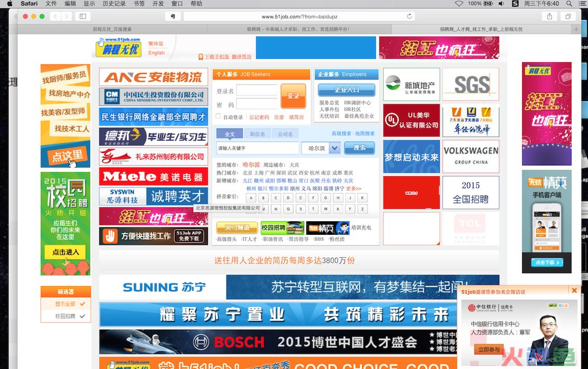Open the 历史记录 menu
The height and width of the screenshot is (369, 588).
coord(114,4)
